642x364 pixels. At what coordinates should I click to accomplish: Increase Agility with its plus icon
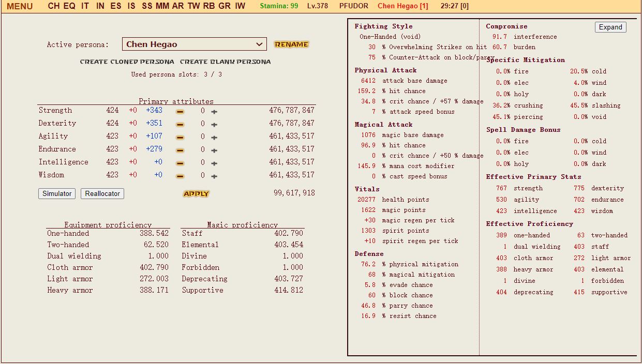tap(214, 137)
